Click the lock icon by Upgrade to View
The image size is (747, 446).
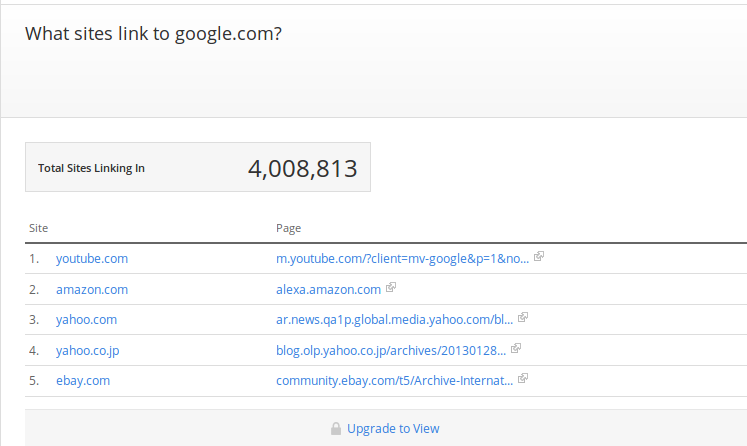pos(336,428)
